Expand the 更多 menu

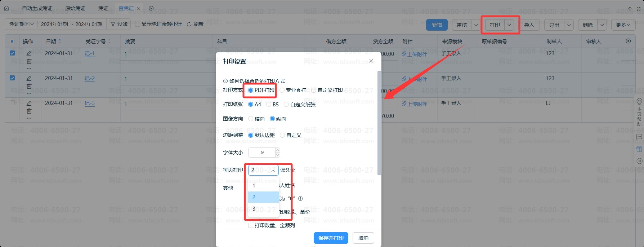click(623, 25)
